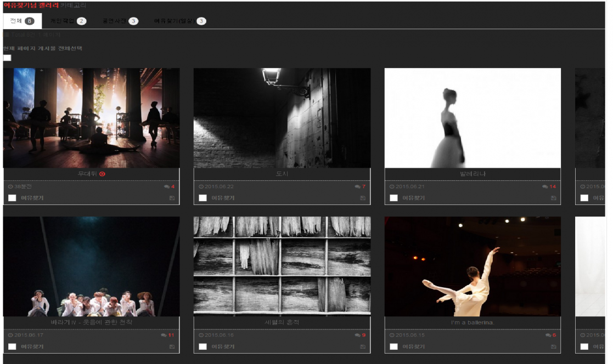Viewport: 613px width, 364px height.
Task: Open the backstage dancers thumbnail for 무대뒤
Action: point(92,118)
